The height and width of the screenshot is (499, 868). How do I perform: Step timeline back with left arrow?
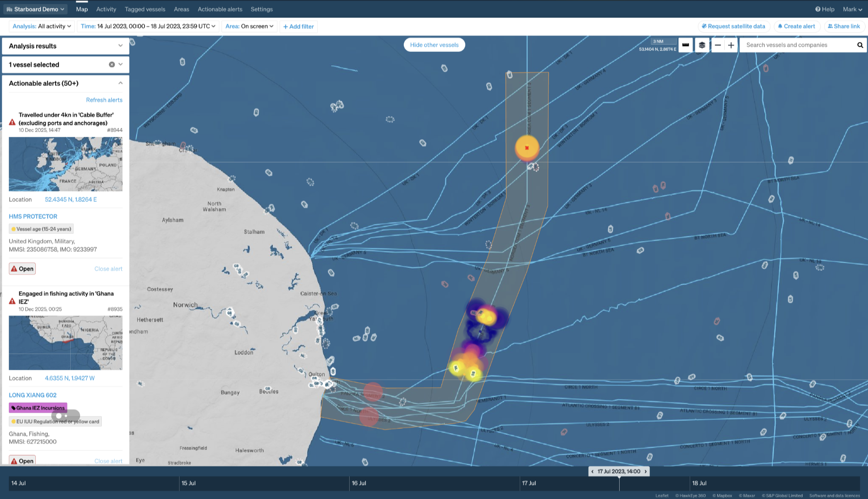(592, 471)
